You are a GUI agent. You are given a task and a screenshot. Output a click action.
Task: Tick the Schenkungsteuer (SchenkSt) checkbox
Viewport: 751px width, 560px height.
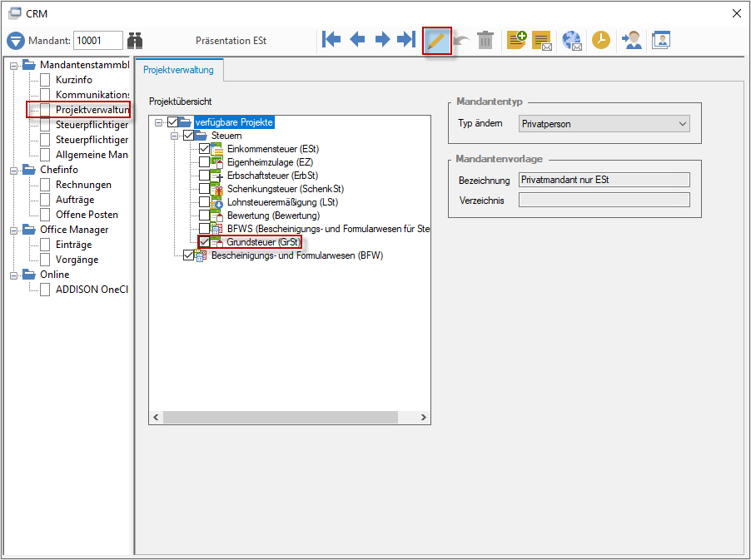[205, 189]
